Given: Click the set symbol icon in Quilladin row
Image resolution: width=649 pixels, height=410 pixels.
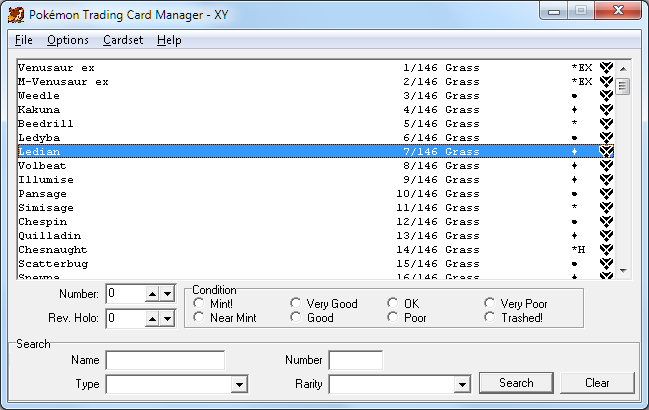Looking at the screenshot, I should point(606,236).
